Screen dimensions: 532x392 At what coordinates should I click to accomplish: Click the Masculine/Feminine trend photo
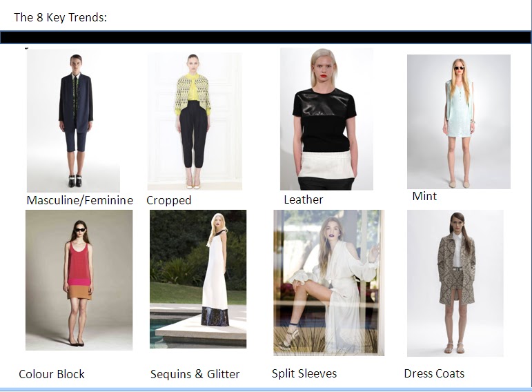click(x=73, y=121)
